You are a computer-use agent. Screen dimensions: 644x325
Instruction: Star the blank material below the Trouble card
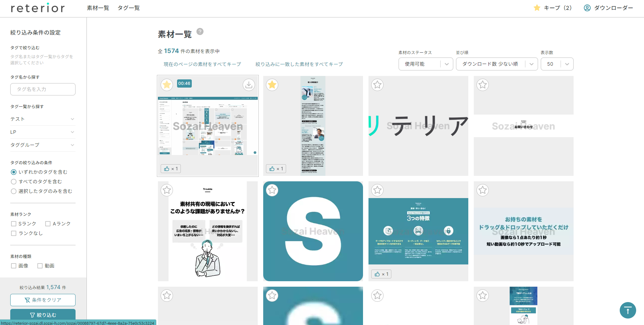167,295
